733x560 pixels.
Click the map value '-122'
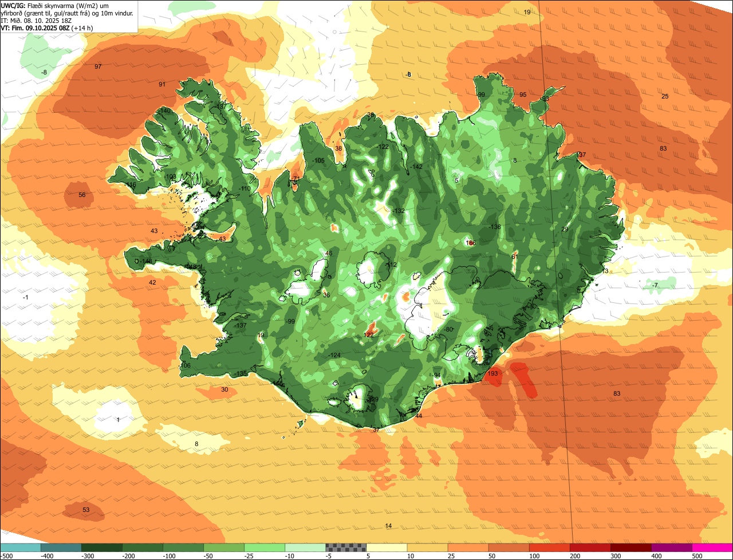(x=383, y=147)
